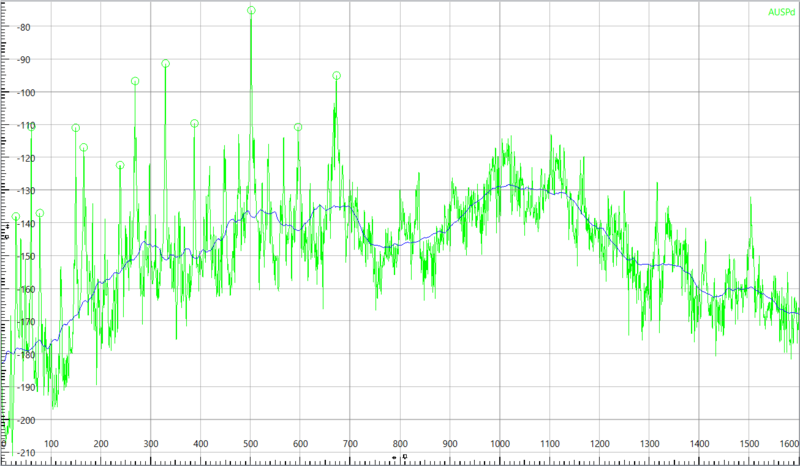Click the 1600 label on the horizontal axis
800x466 pixels.
(788, 444)
